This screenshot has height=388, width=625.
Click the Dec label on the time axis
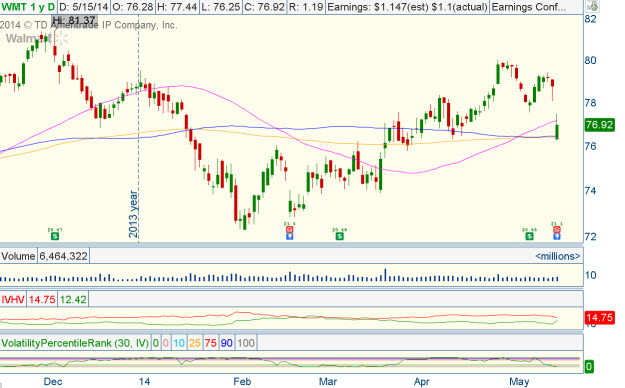53,382
